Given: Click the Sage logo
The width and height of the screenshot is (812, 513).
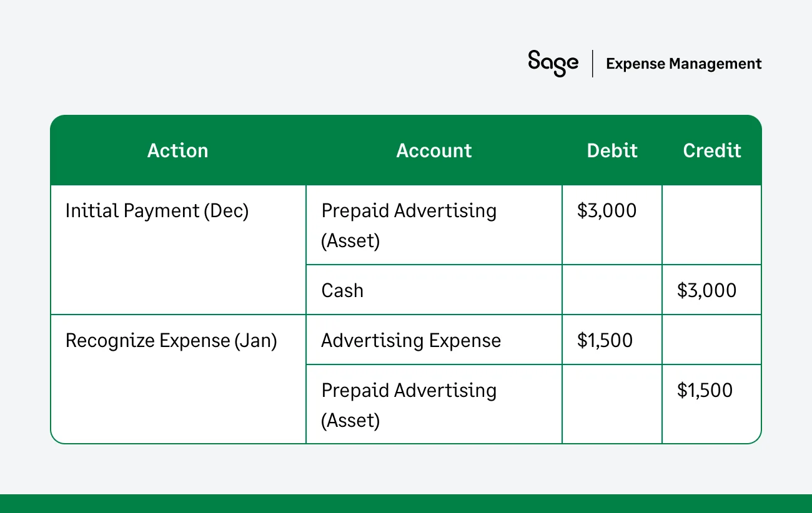Looking at the screenshot, I should click(x=552, y=63).
